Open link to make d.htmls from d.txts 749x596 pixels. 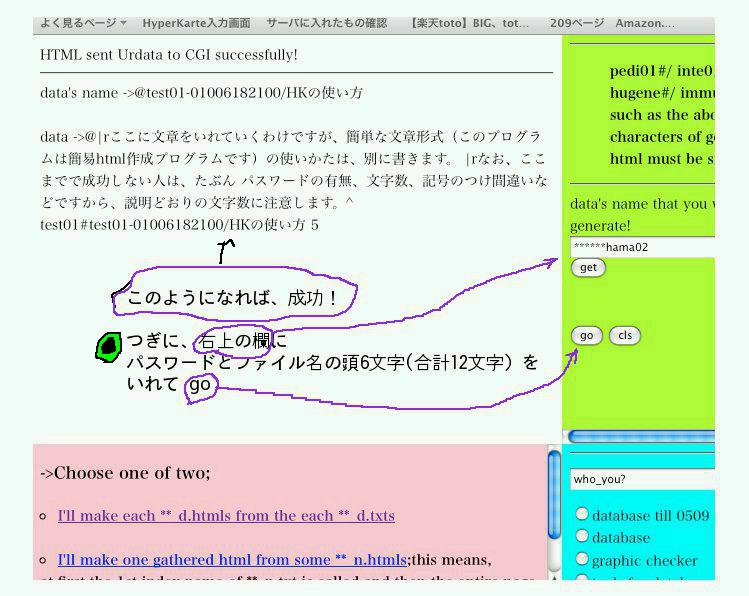coord(226,516)
